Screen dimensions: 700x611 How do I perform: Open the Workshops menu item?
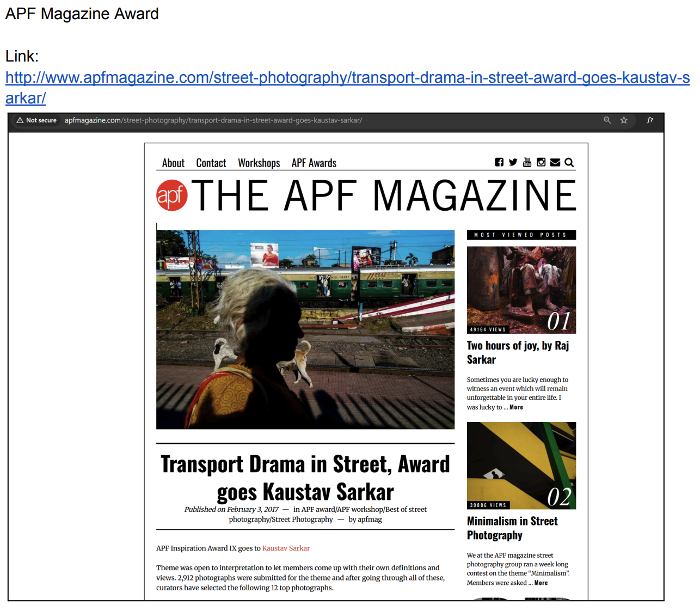pyautogui.click(x=259, y=163)
